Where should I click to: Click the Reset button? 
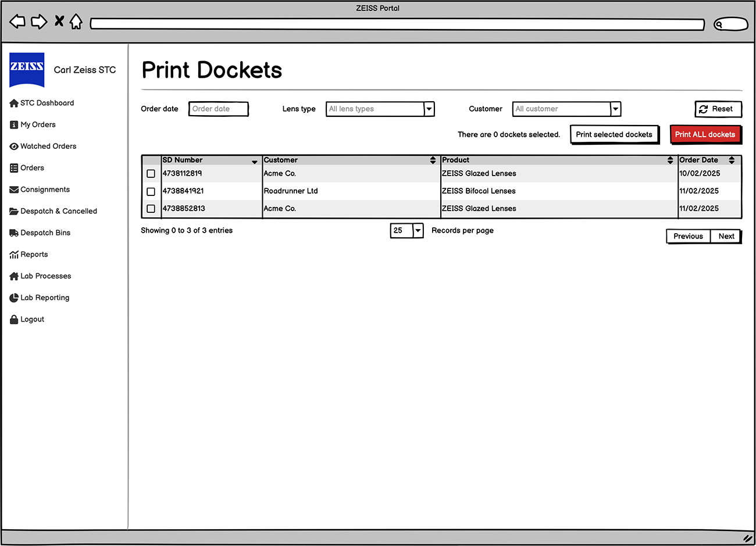pos(718,109)
